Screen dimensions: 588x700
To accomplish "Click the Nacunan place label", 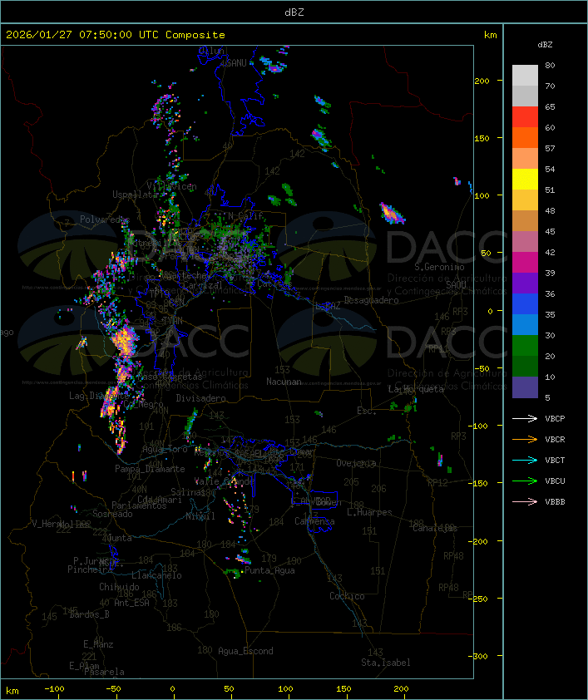I will [284, 382].
